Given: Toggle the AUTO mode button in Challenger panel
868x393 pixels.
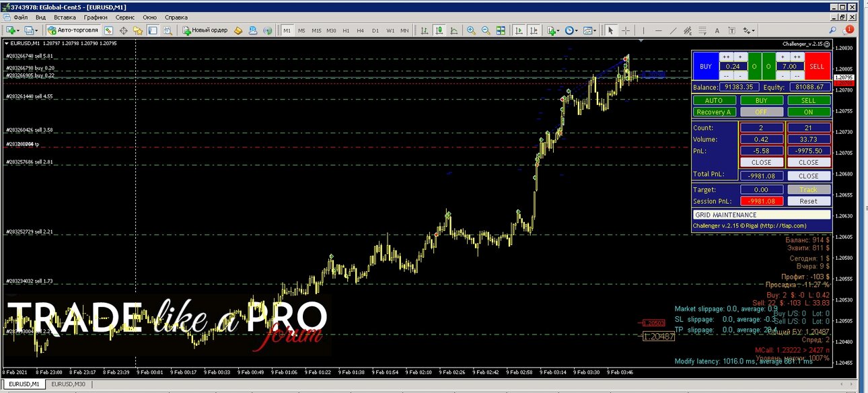Looking at the screenshot, I should coord(713,100).
